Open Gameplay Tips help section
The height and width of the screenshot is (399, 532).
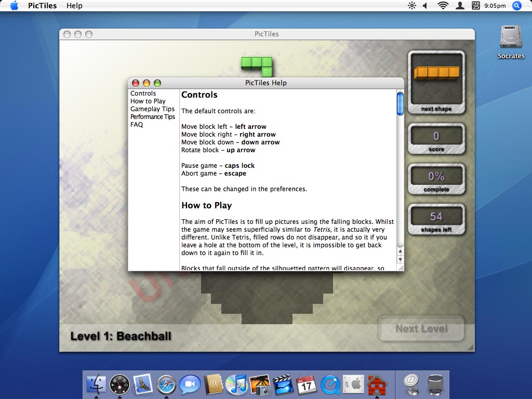coord(152,109)
